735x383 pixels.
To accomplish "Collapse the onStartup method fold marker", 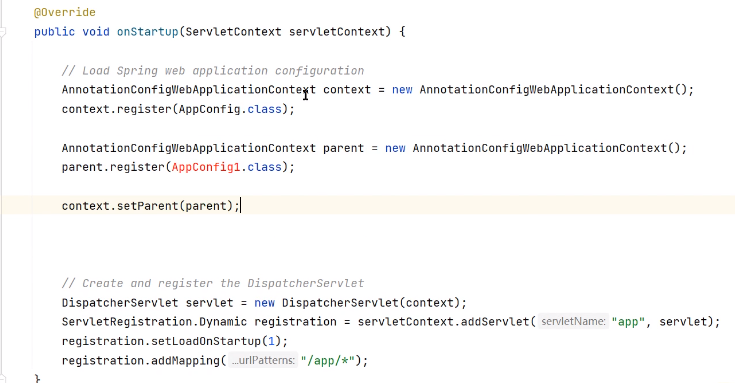I will (x=2, y=32).
